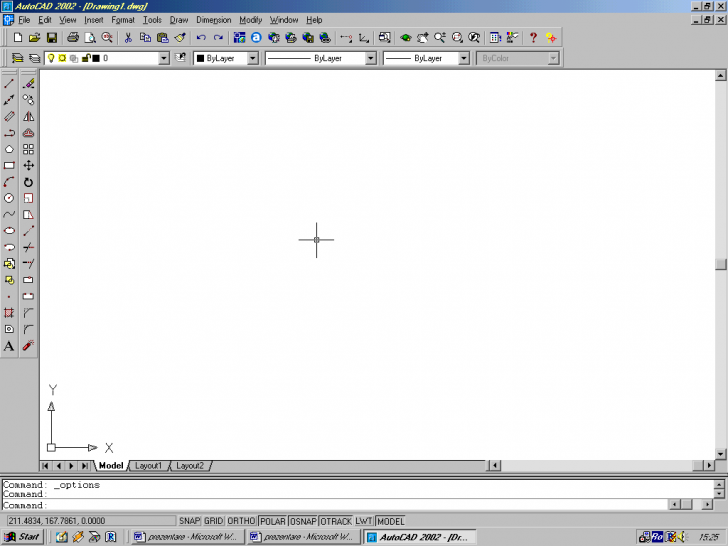Toggle SNAP mode in status bar
The height and width of the screenshot is (546, 728).
[x=189, y=521]
